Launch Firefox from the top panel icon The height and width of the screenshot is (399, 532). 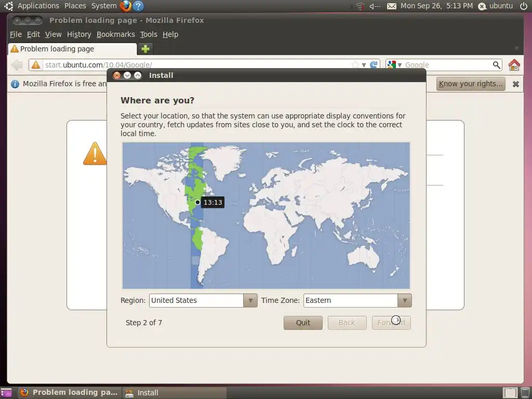point(126,6)
